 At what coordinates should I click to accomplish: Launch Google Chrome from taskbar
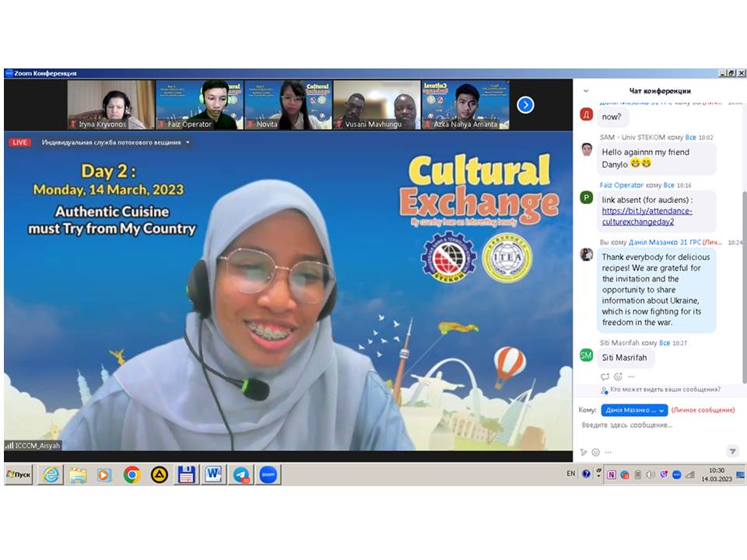point(132,474)
